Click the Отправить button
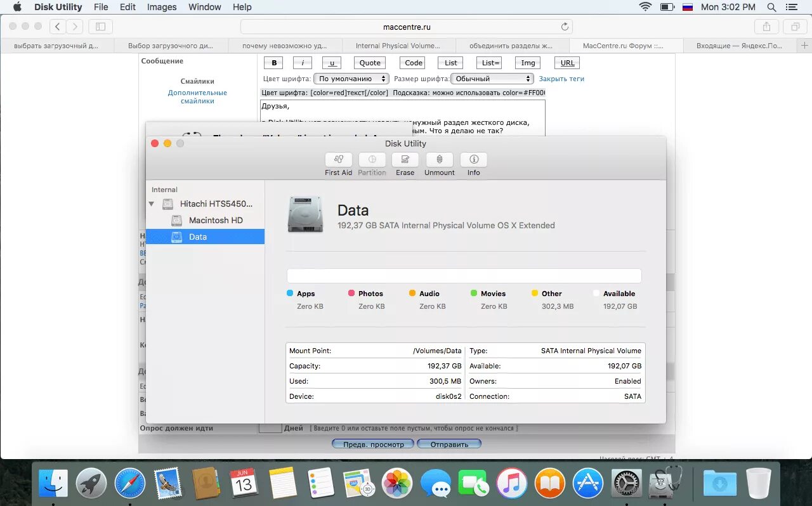812x506 pixels. point(449,444)
